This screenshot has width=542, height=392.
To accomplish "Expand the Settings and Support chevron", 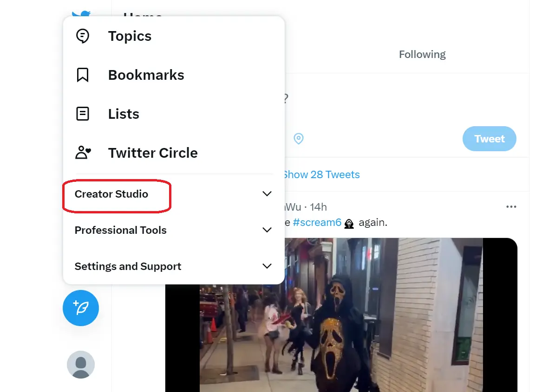I will pyautogui.click(x=267, y=266).
